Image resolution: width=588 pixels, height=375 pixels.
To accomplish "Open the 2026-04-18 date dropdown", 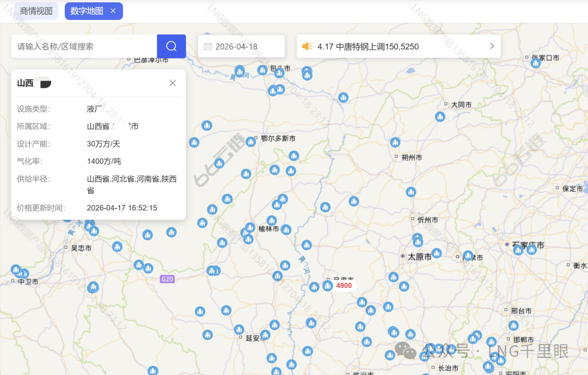I will click(x=241, y=47).
